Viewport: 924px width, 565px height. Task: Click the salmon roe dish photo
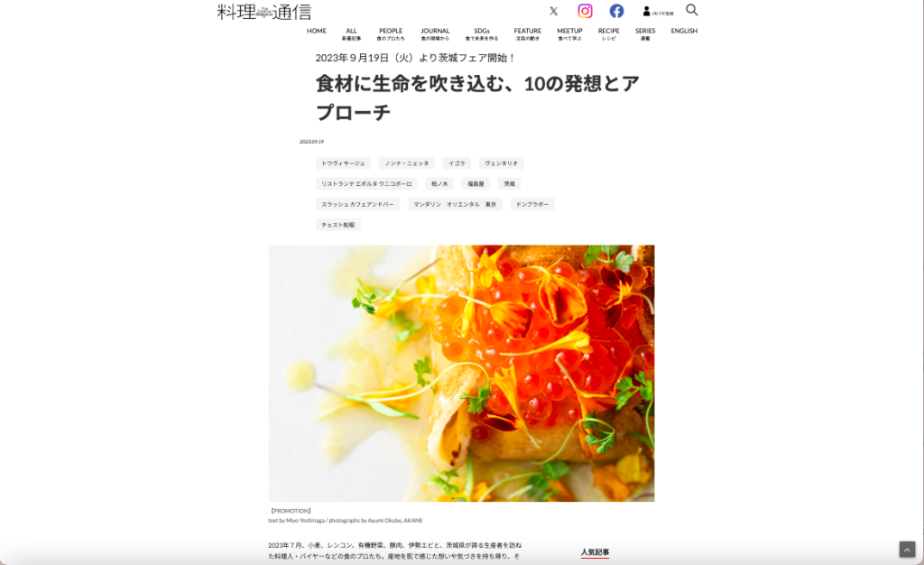[461, 374]
